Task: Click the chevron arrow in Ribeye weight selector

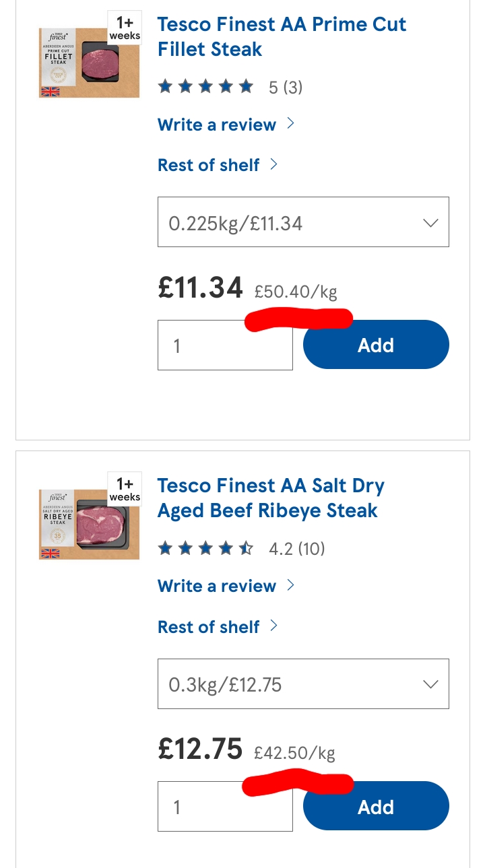Action: (x=430, y=684)
